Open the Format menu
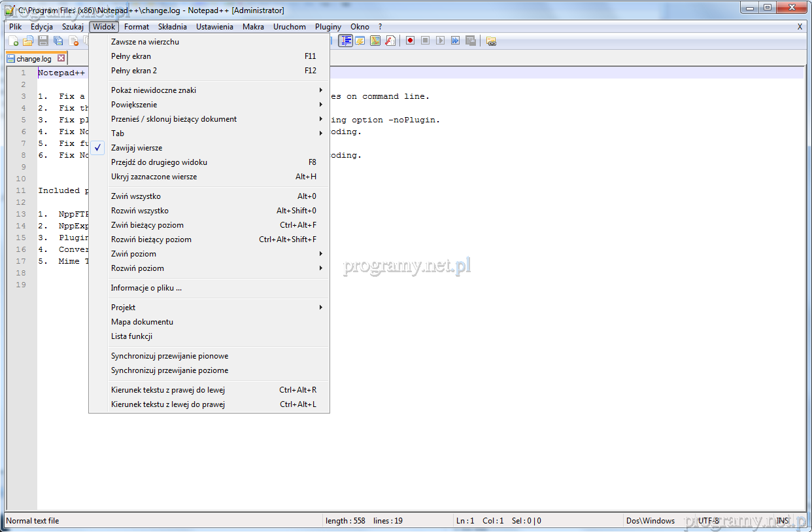 pyautogui.click(x=137, y=27)
